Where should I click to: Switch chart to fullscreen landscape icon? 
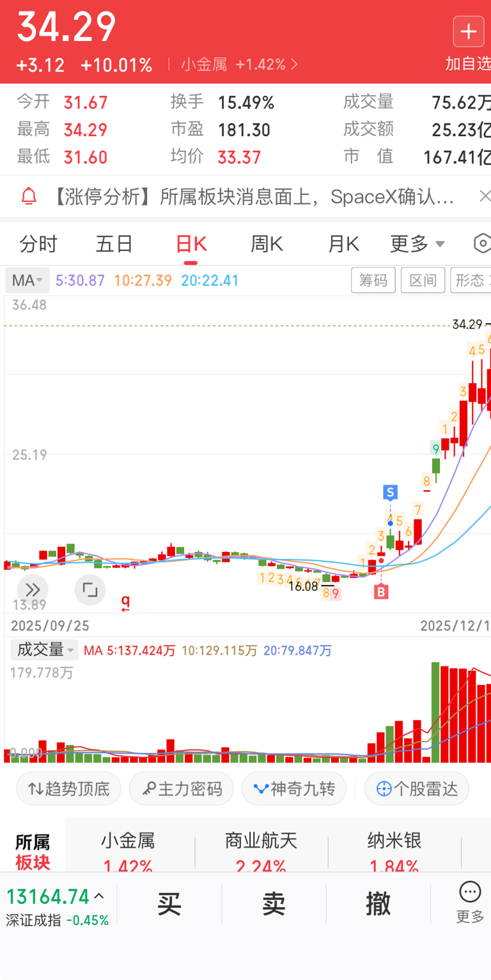(x=90, y=589)
